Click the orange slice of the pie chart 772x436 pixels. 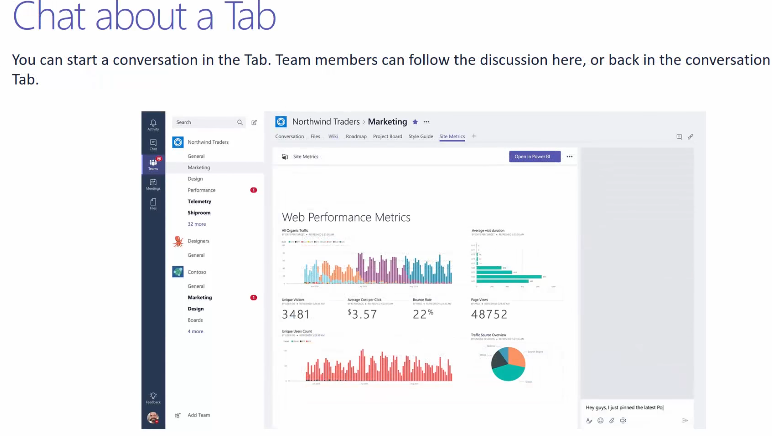[x=516, y=356]
